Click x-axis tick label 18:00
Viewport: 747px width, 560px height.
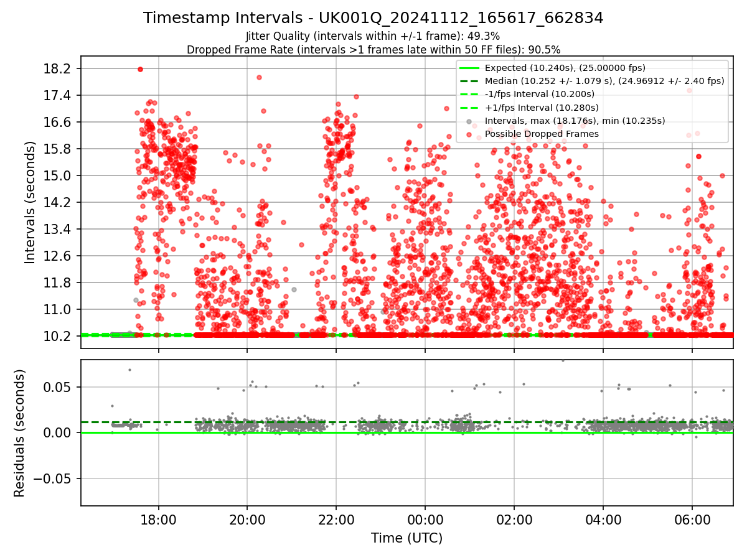[x=158, y=520]
